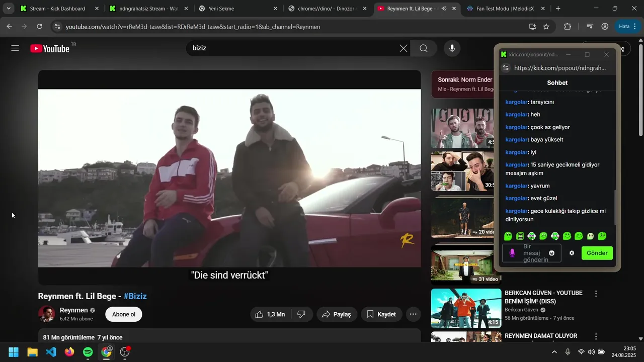The width and height of the screenshot is (644, 362).
Task: Open Berkcan Güven diss thumbnail
Action: [x=466, y=308]
